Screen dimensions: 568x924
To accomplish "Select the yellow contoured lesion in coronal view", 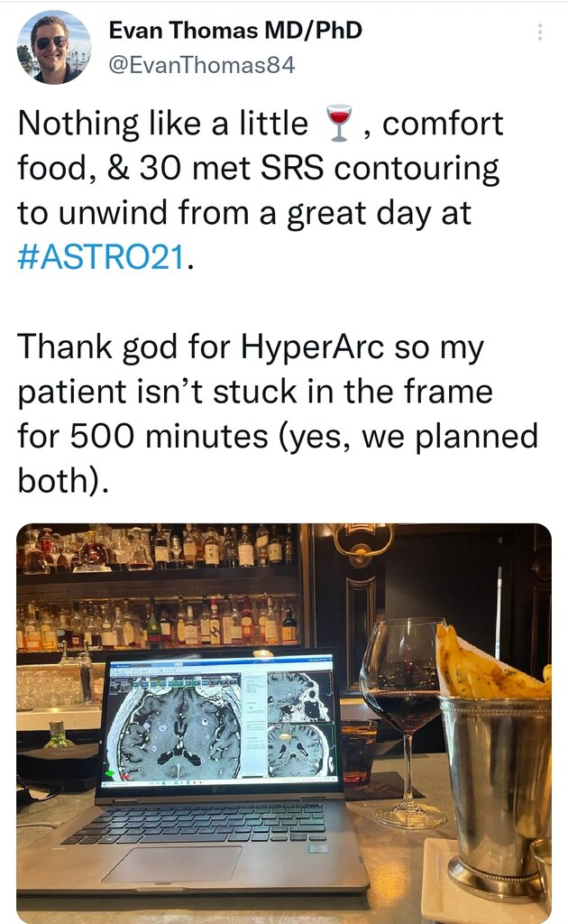I will pos(286,736).
